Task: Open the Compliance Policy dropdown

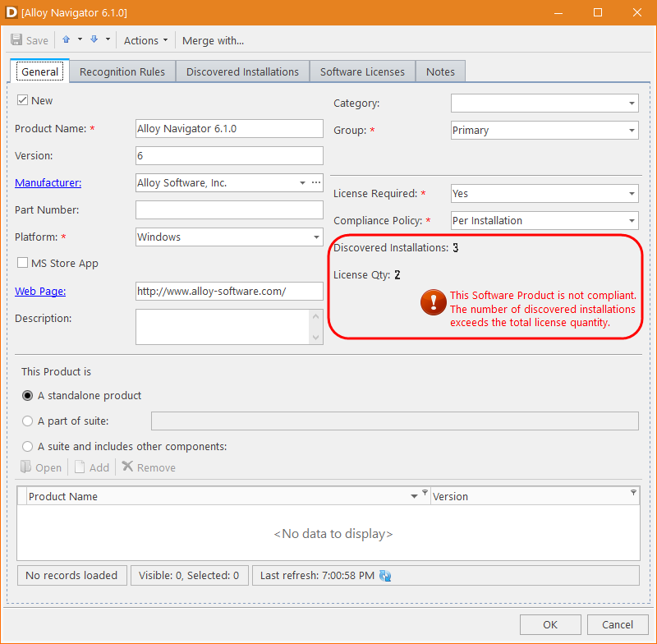Action: pyautogui.click(x=632, y=221)
